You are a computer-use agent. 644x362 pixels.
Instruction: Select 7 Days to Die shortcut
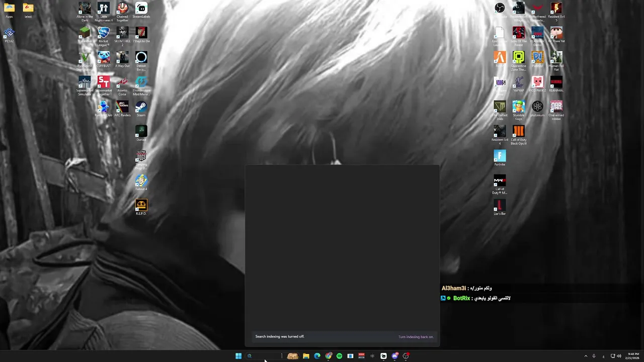(141, 35)
